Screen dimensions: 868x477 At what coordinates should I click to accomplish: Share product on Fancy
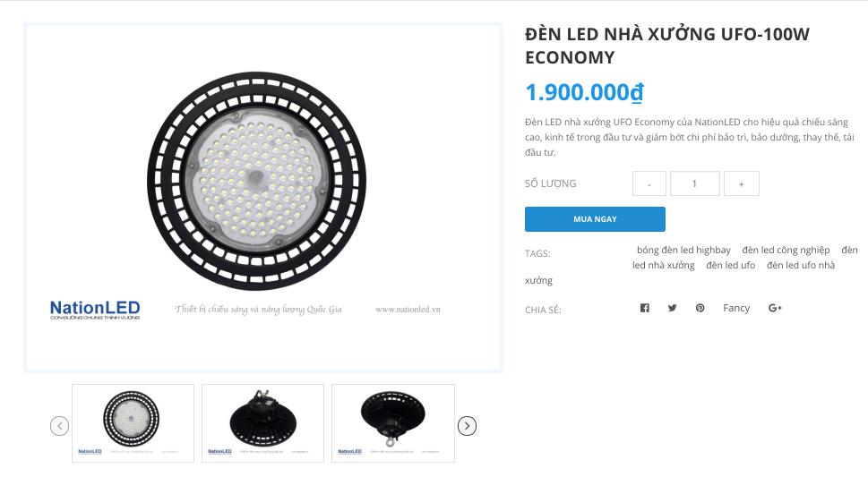[736, 308]
